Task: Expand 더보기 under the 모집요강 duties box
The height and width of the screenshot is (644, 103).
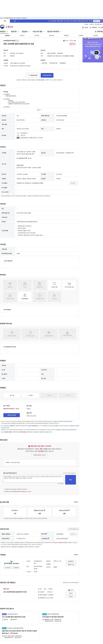Action: 39,110
